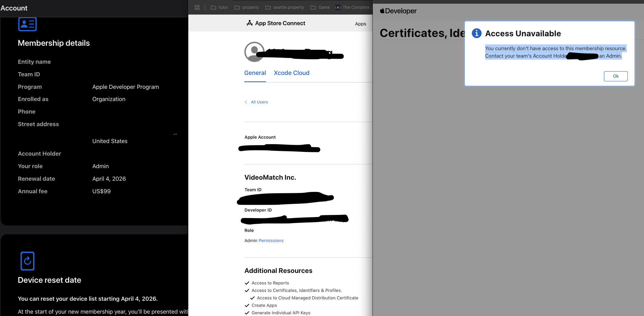Click the Developer ID label
This screenshot has width=644, height=316.
tap(258, 210)
